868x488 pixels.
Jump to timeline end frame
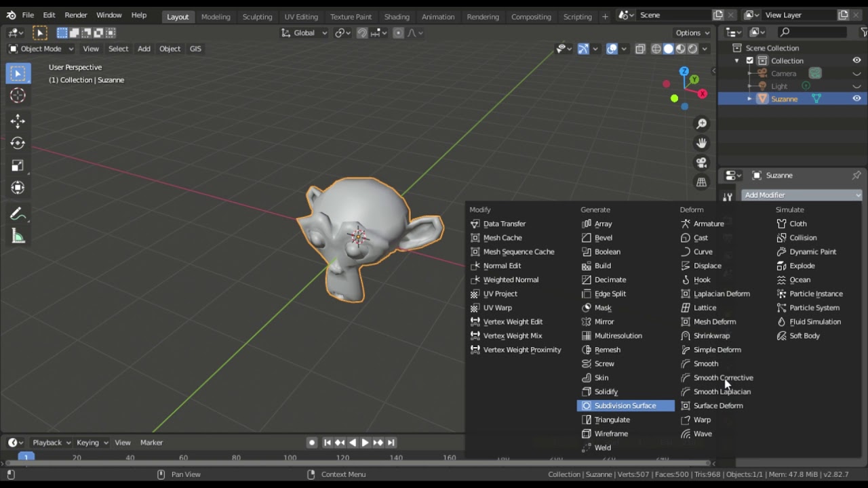tap(391, 443)
